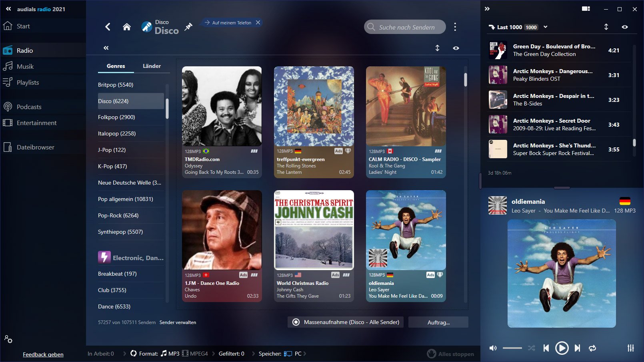
Task: Click the Disco pin badge icon
Action: click(147, 27)
